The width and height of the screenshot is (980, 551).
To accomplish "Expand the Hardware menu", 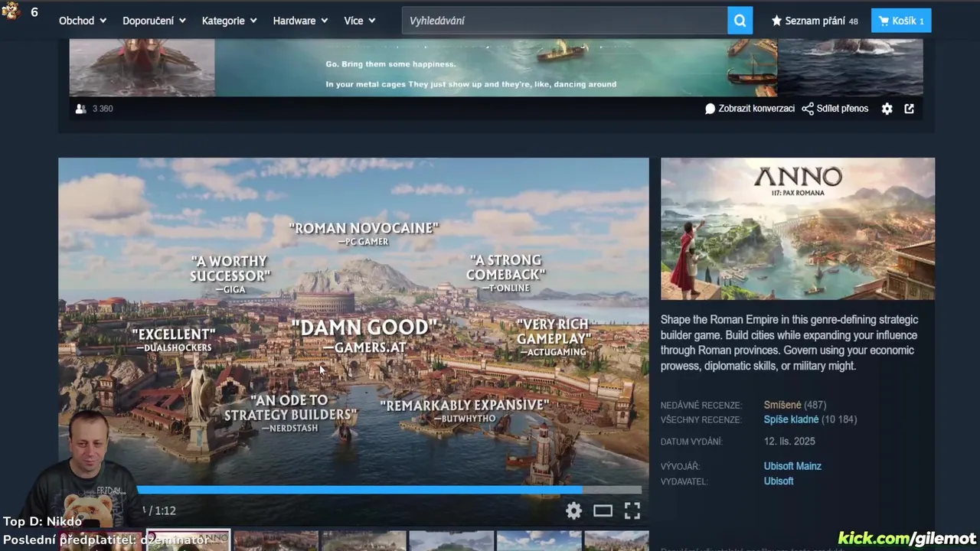I will (x=300, y=21).
